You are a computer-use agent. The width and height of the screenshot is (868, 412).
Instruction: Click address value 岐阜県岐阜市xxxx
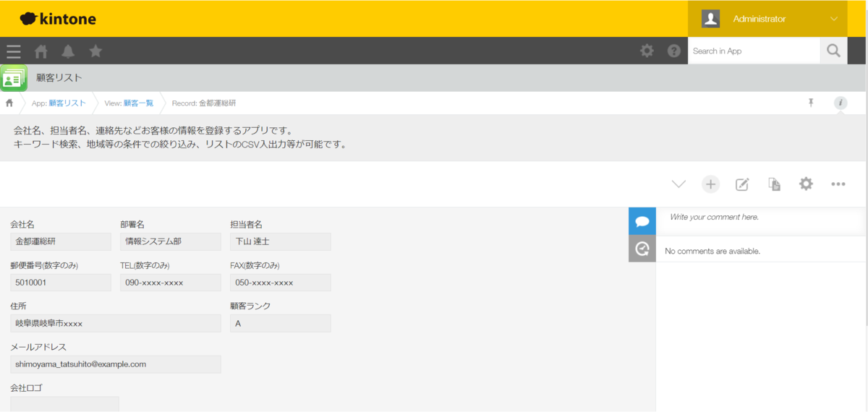tap(116, 323)
